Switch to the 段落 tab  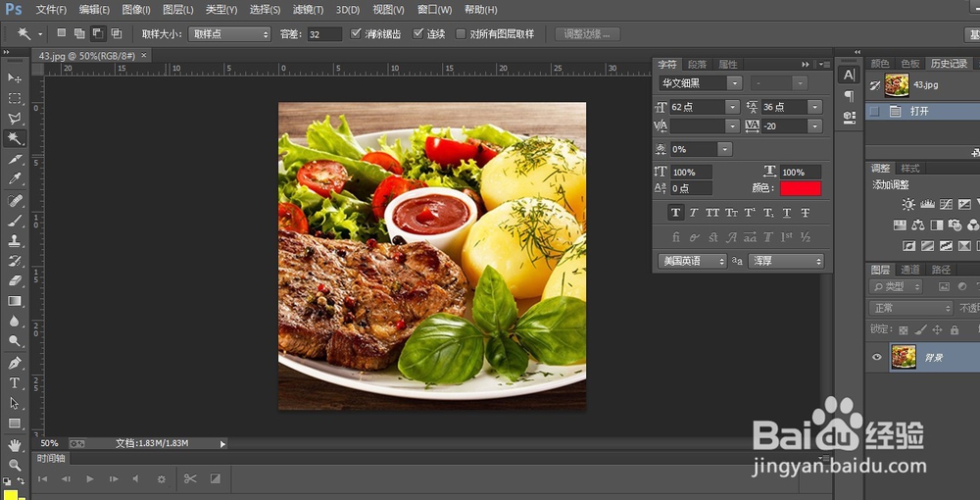pos(697,65)
